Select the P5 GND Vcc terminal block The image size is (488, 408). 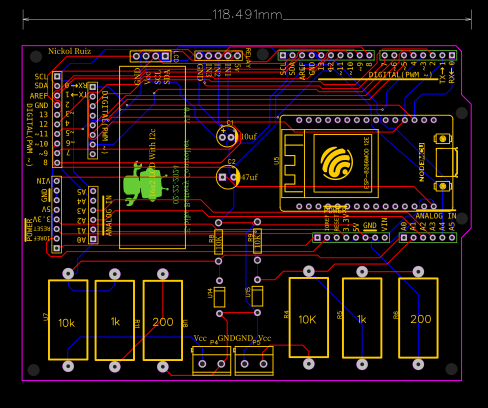[254, 361]
